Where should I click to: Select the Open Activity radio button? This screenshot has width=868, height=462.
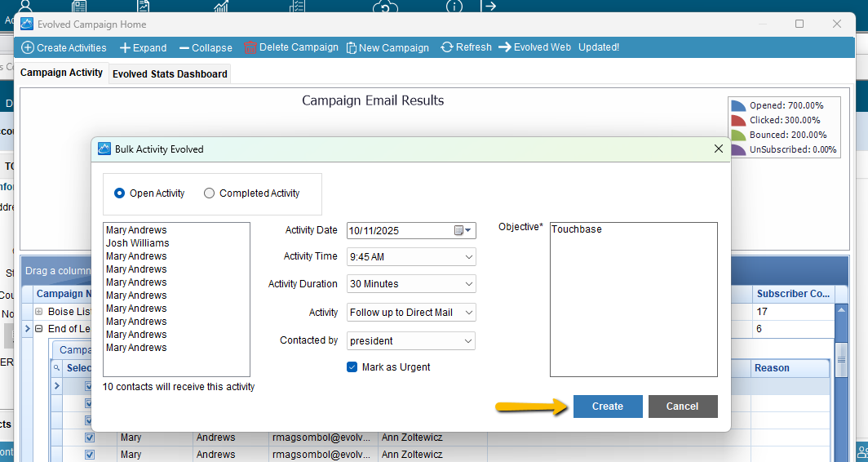click(120, 193)
